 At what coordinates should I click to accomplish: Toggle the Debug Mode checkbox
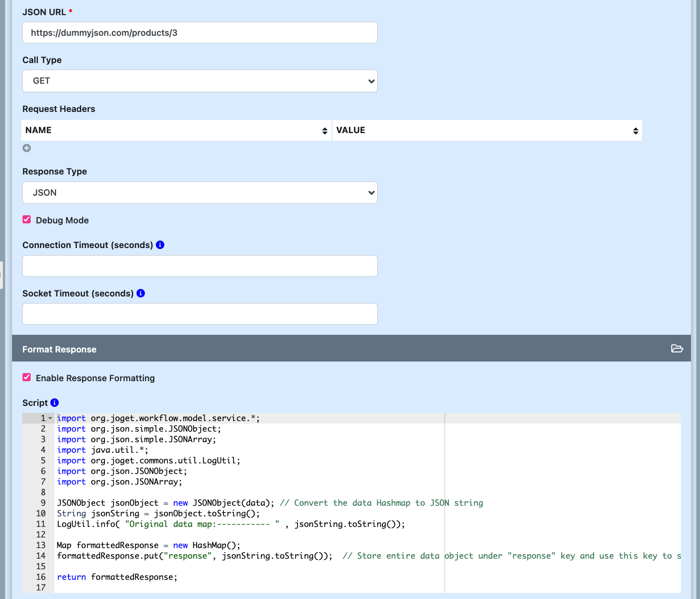[x=27, y=220]
